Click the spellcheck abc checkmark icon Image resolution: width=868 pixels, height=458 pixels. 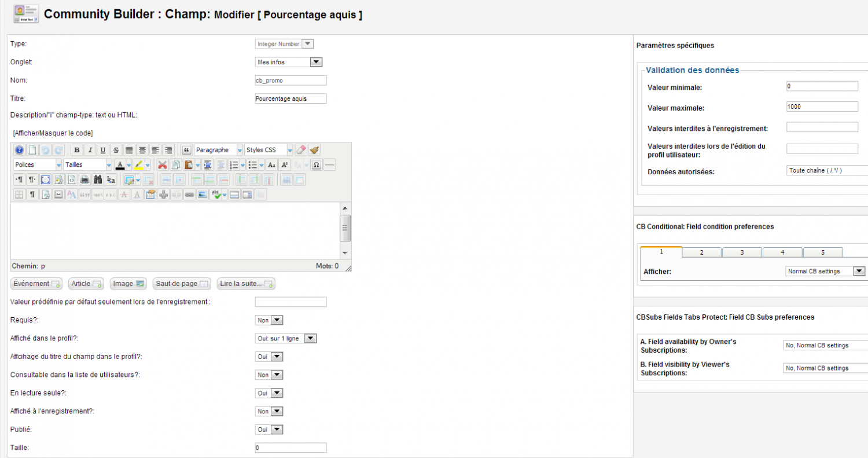(216, 195)
